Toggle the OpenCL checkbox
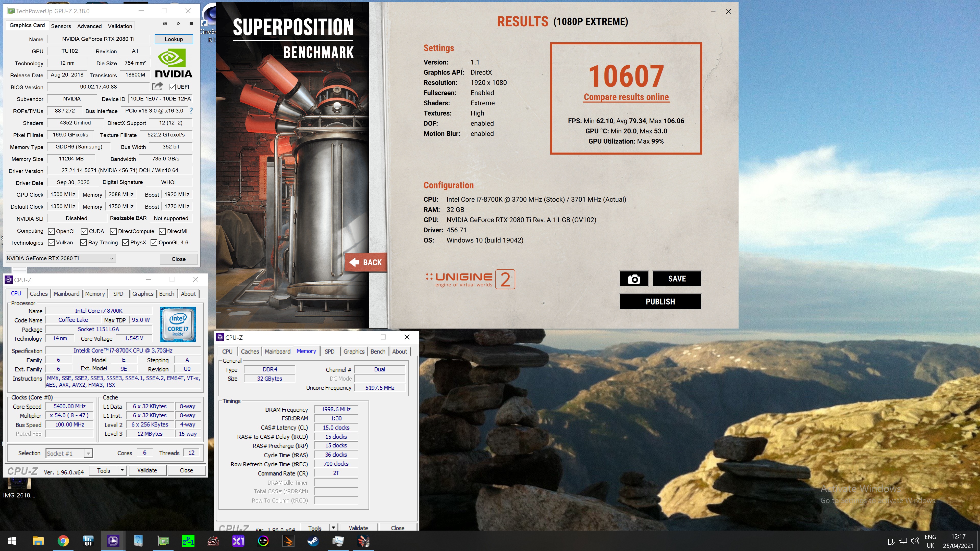Screen dimensions: 980x551 (51, 231)
